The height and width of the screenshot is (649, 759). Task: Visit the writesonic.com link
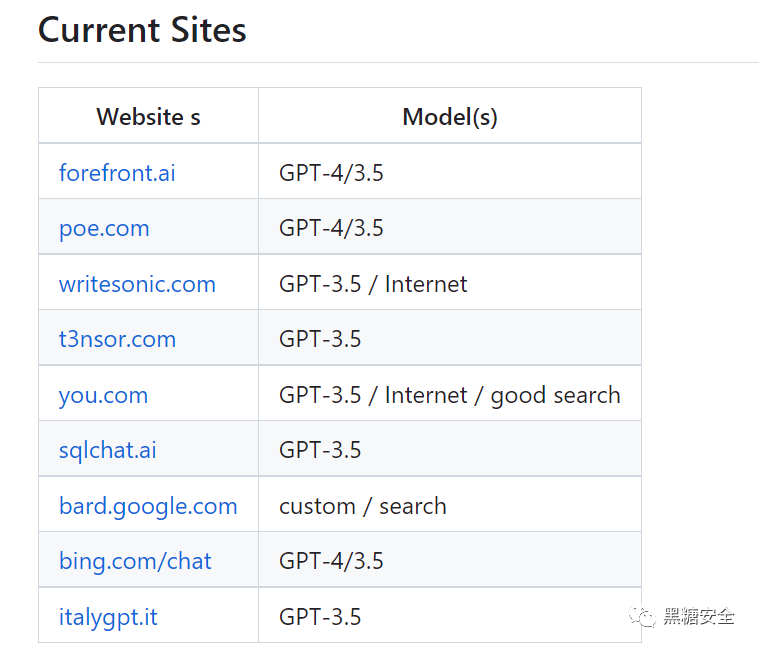coord(137,284)
